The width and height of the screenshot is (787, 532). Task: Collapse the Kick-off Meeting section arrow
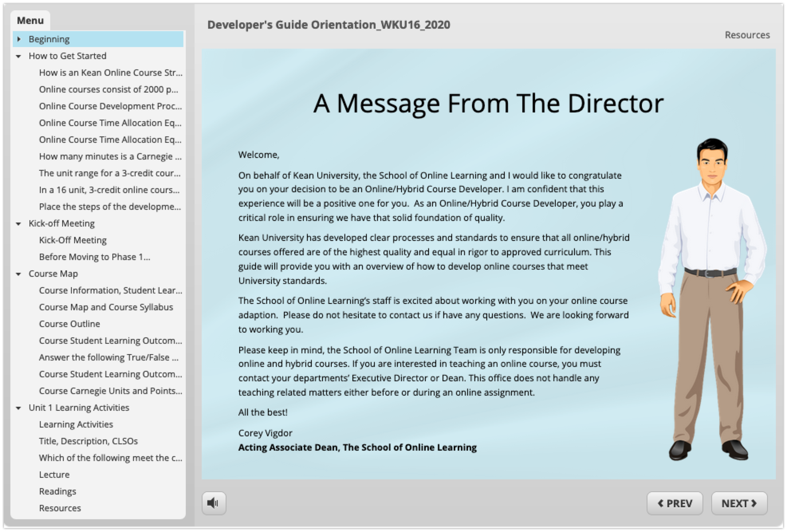[18, 224]
